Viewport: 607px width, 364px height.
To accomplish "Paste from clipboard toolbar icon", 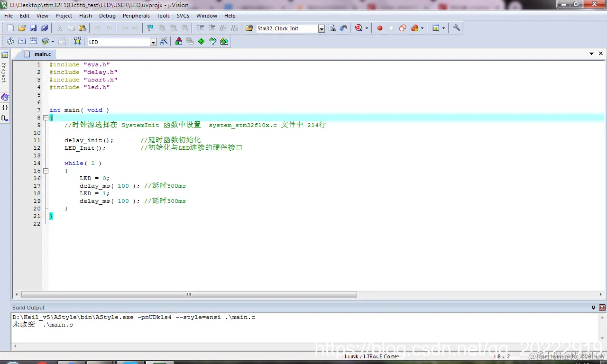I will point(83,28).
